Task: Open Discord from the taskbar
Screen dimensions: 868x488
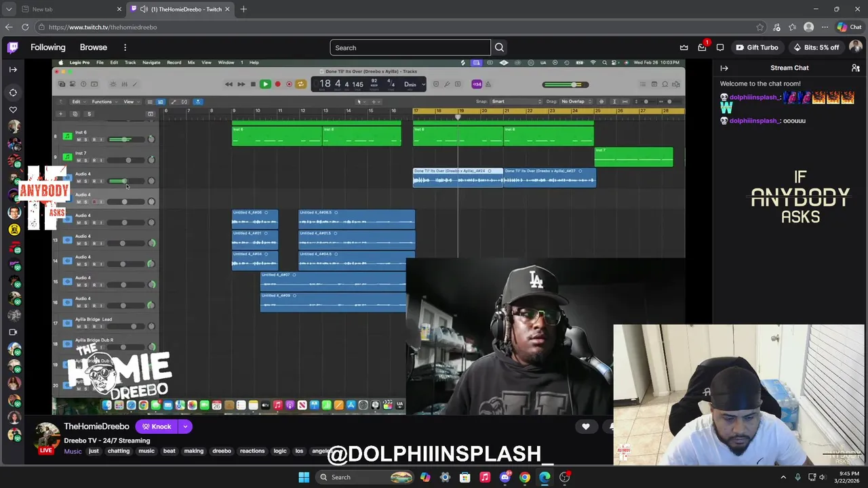Action: [x=505, y=477]
